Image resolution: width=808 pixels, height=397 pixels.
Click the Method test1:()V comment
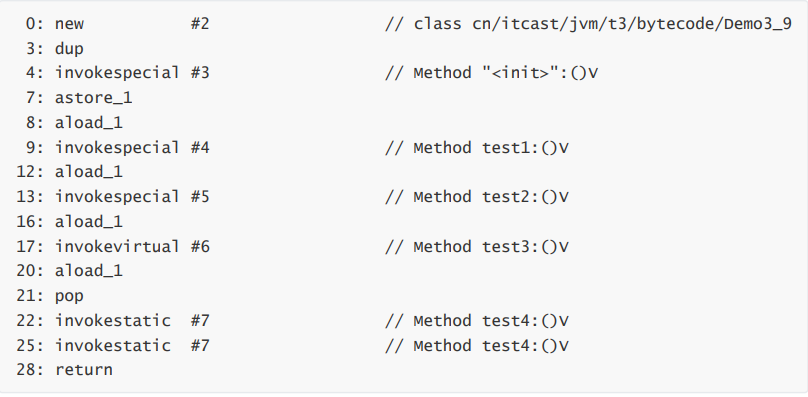click(x=477, y=147)
